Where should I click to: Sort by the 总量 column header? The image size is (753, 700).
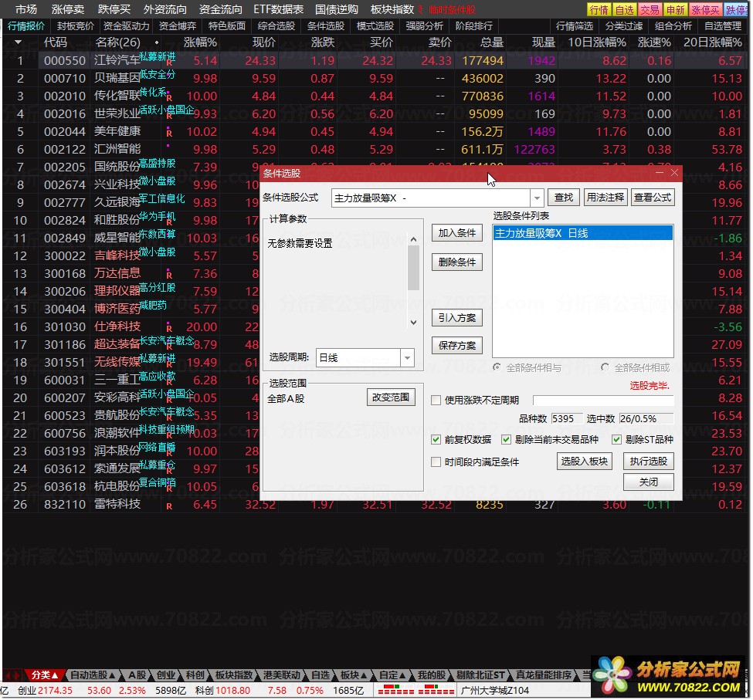[x=491, y=42]
